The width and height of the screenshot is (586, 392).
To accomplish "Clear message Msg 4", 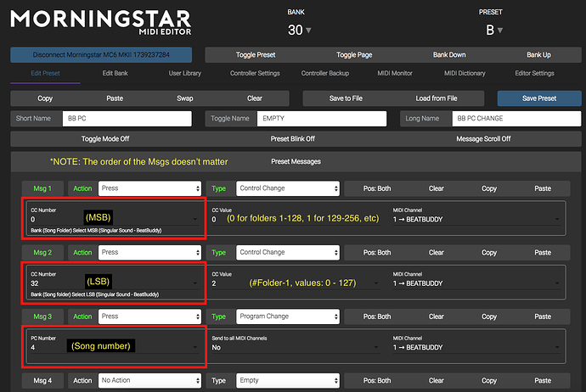I will tap(437, 380).
